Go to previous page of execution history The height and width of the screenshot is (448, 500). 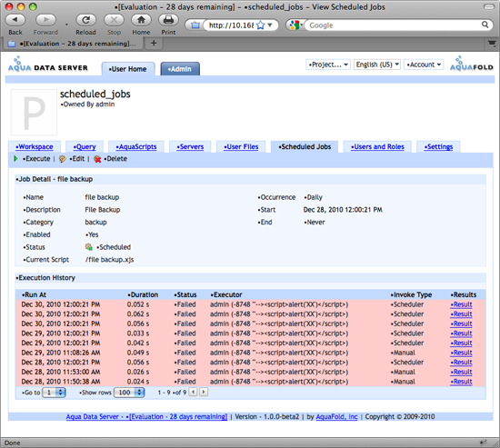coord(193,392)
